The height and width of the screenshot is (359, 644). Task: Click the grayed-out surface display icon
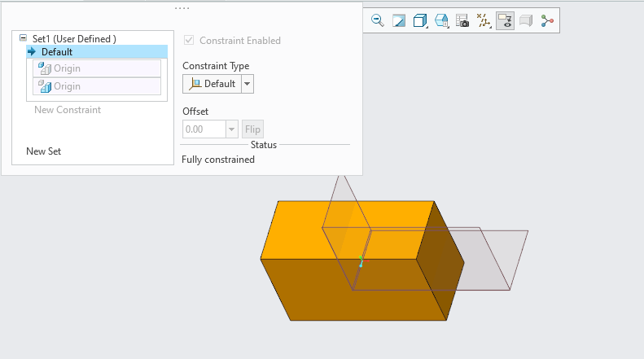[x=526, y=20]
